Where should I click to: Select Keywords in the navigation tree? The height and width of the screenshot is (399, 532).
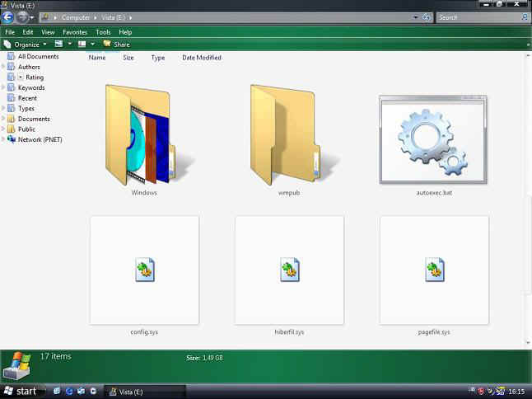tap(31, 87)
